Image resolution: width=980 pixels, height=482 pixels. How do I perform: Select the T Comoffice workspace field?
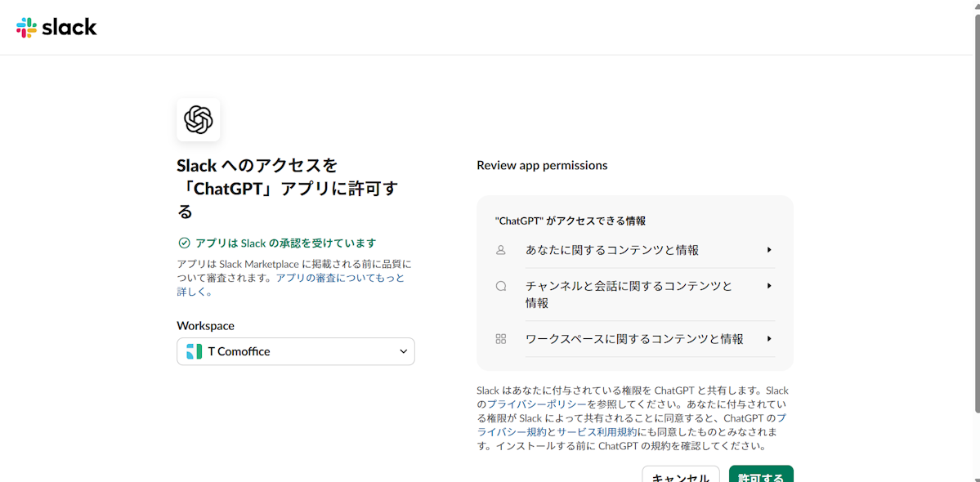(296, 351)
